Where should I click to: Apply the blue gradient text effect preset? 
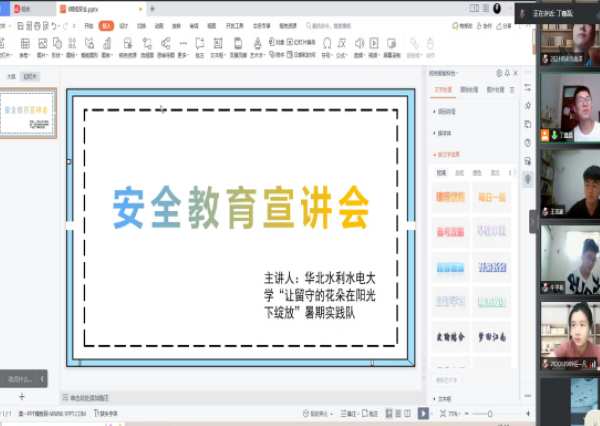coord(450,268)
